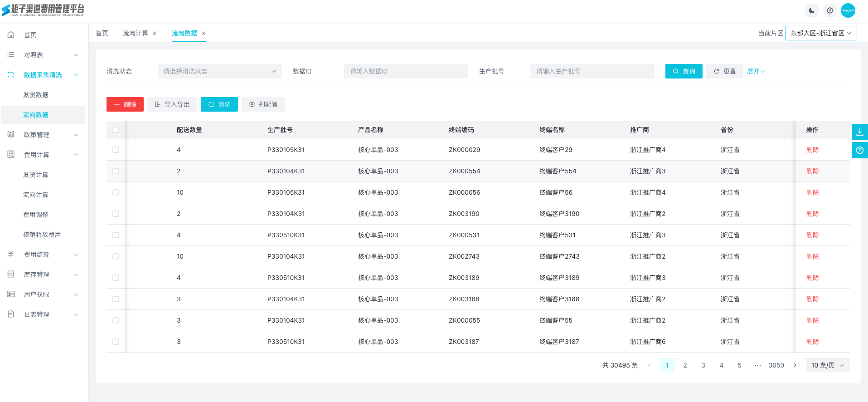Viewport: 868px width, 402px height.
Task: Click inside the 生产批号 input field
Action: (x=592, y=71)
